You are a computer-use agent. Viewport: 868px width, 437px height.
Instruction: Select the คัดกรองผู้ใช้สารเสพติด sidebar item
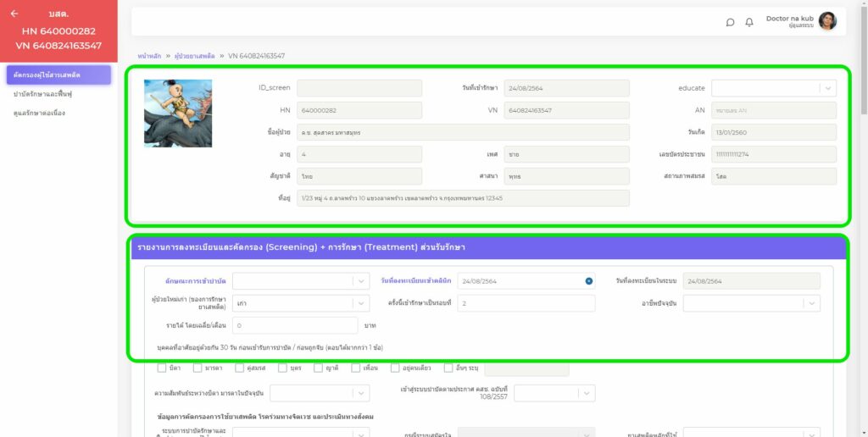[x=58, y=75]
